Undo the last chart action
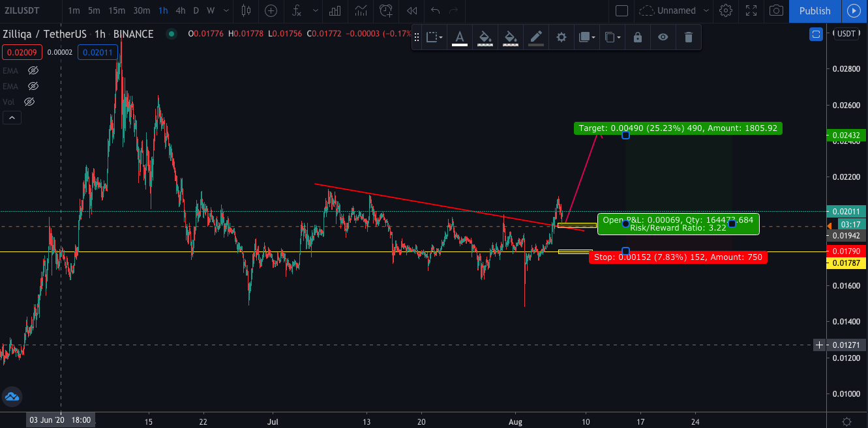 coord(436,10)
